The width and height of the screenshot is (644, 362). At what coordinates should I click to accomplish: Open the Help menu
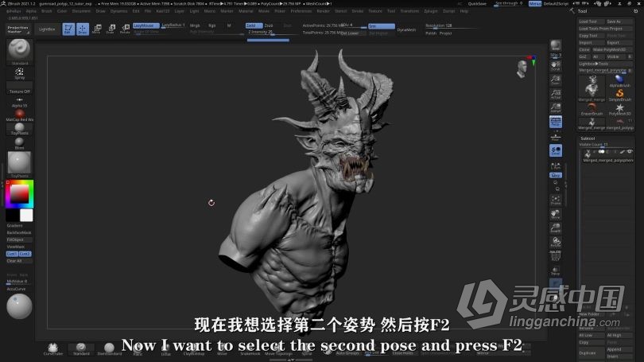[464, 11]
